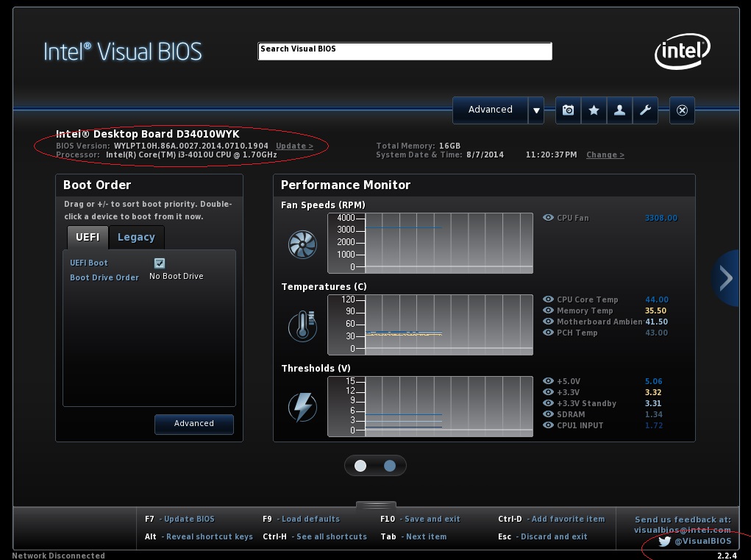This screenshot has height=560, width=751.
Task: Click the lightning bolt voltage icon
Action: pyautogui.click(x=302, y=407)
